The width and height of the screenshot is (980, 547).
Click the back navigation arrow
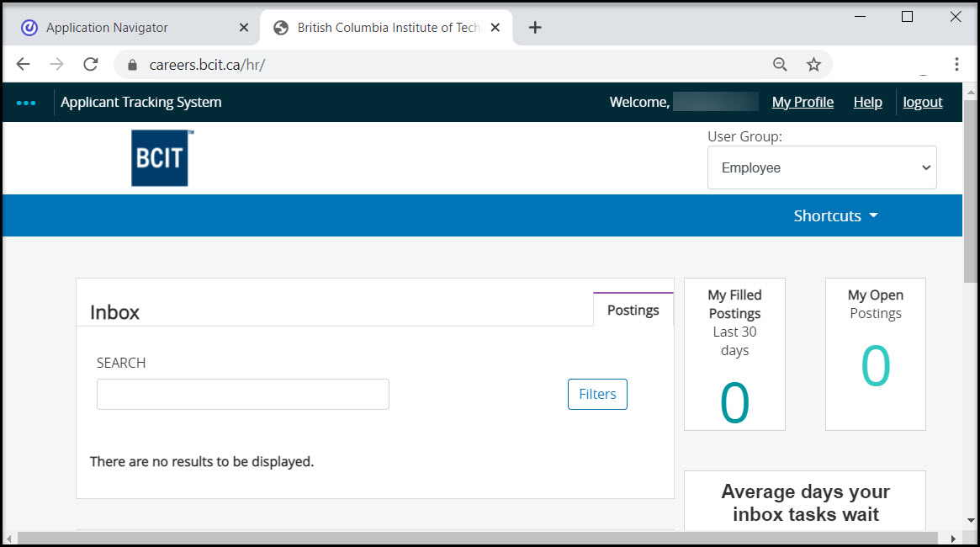(23, 64)
